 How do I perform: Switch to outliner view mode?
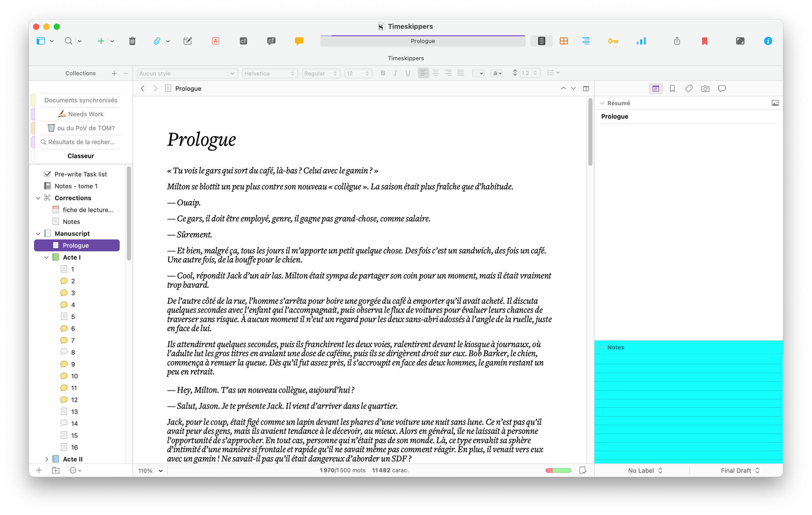click(x=586, y=41)
